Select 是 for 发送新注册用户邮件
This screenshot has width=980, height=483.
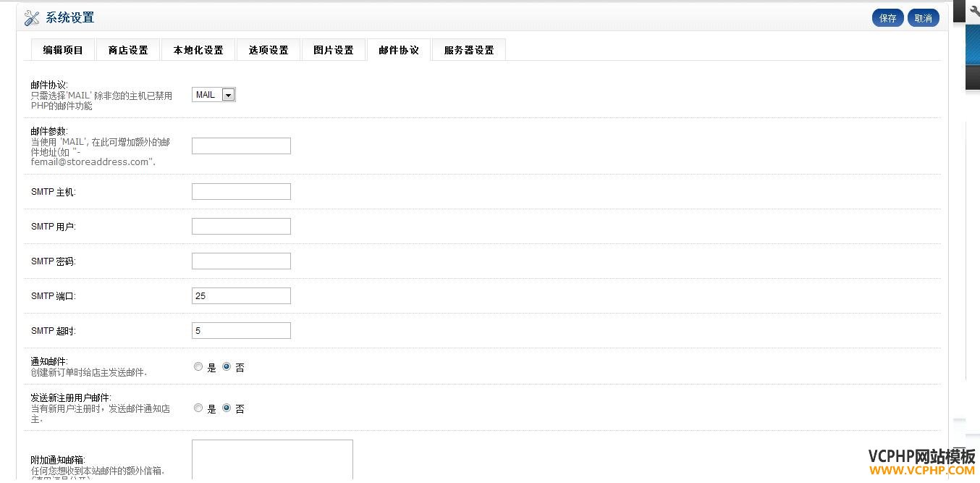coord(198,408)
